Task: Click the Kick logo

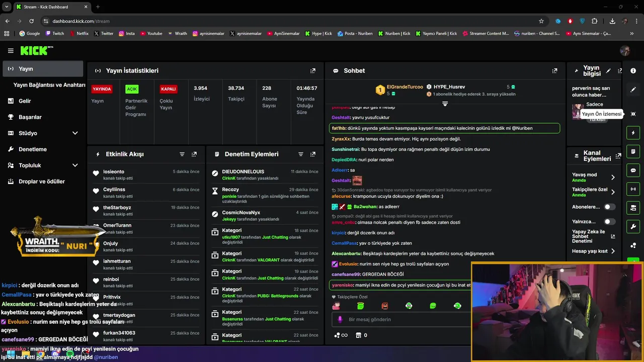Action: click(x=36, y=50)
